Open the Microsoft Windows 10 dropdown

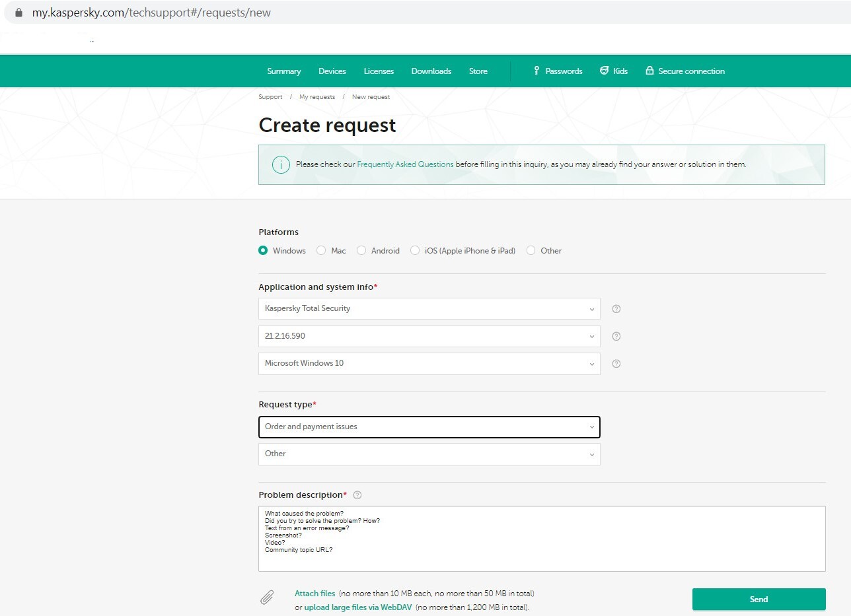point(429,363)
